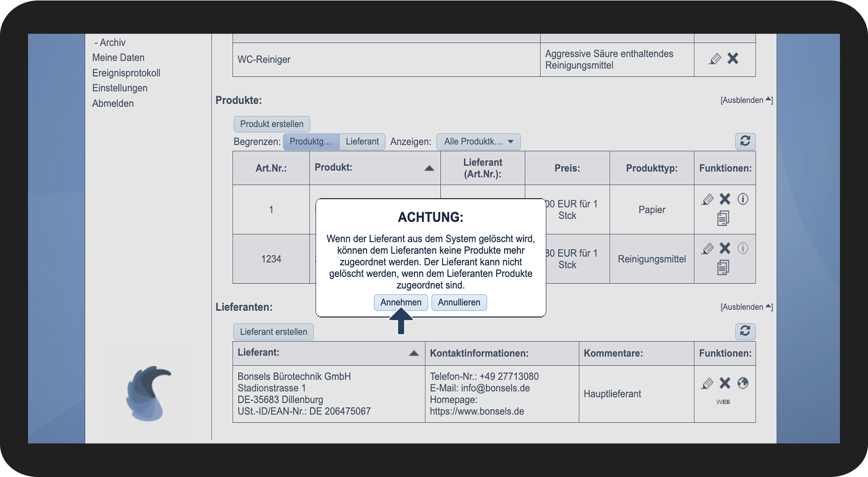This screenshot has width=868, height=477.
Task: Duplicate product with article number 1234
Action: pos(723,268)
